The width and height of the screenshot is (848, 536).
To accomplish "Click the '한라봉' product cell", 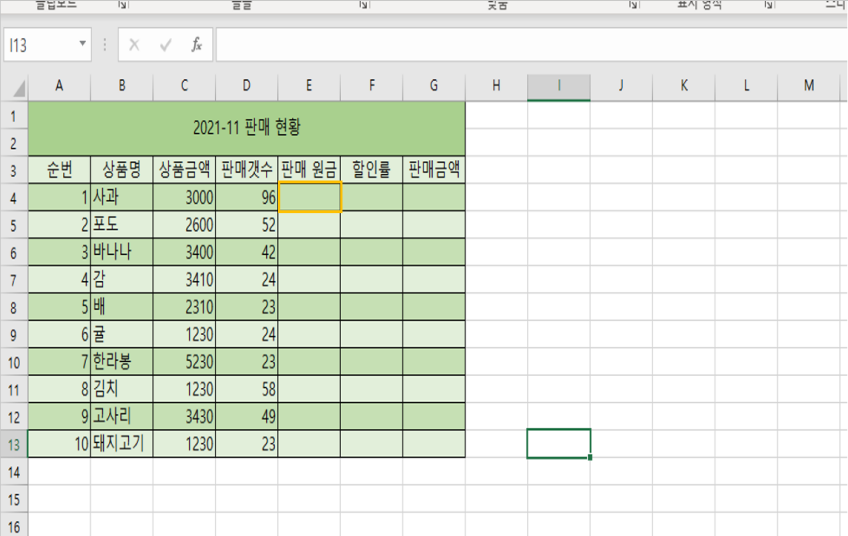I will tap(122, 362).
